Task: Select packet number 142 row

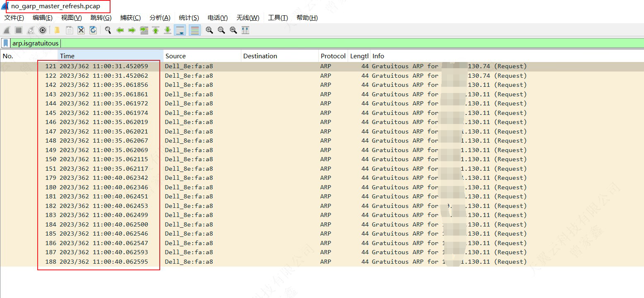Action: coord(322,85)
